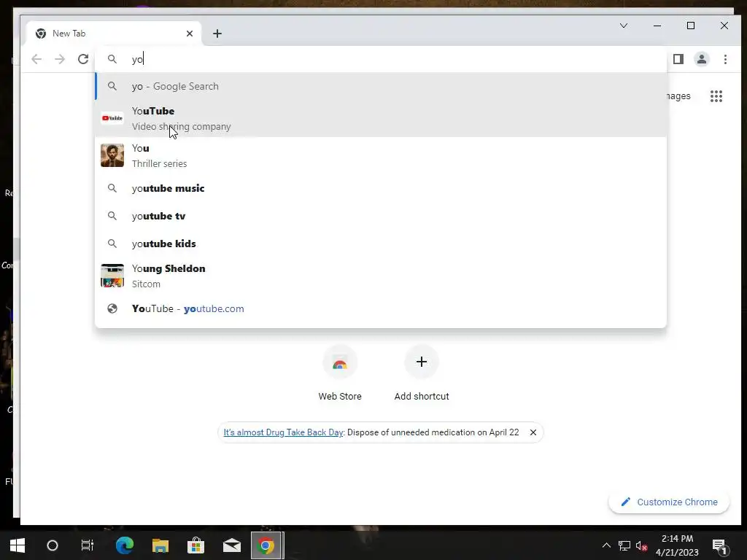
Task: Click the browser forward arrow
Action: [x=60, y=59]
